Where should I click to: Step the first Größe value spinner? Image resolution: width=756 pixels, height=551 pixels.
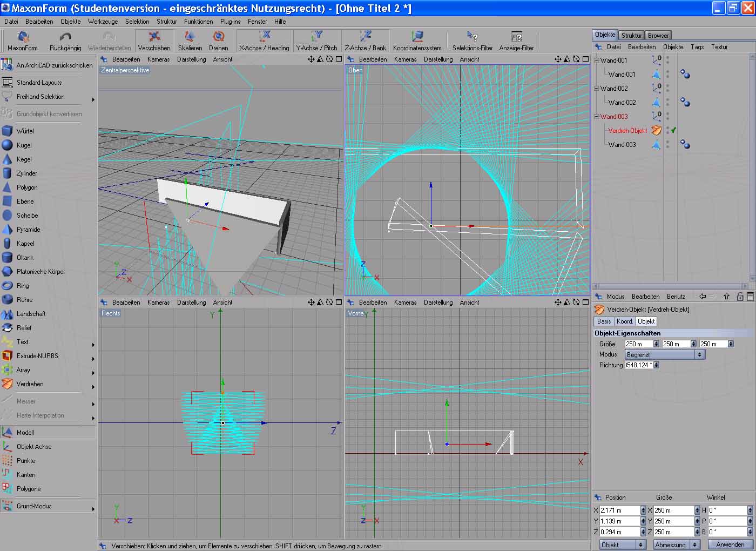coord(656,344)
